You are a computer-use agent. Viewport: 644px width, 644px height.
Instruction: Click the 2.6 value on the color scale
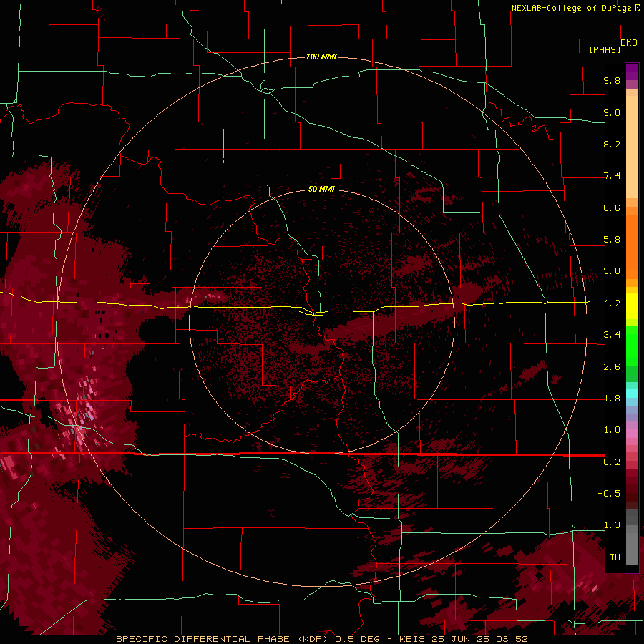(x=612, y=367)
